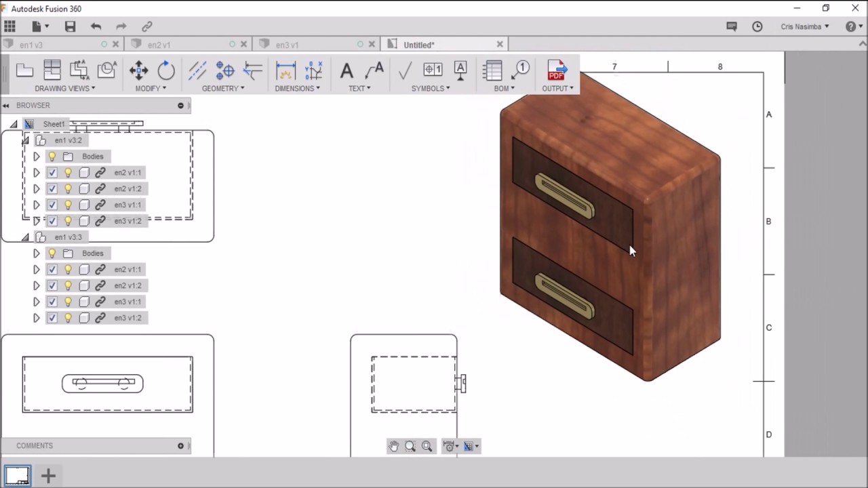The image size is (868, 488).
Task: Toggle en2 v1:2 lightbulb under en1 v3:3
Action: [x=68, y=285]
